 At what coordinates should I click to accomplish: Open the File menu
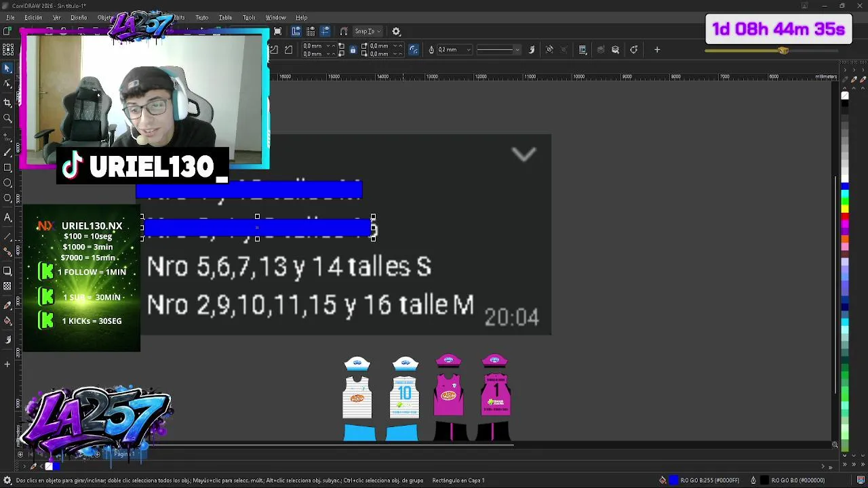[10, 18]
